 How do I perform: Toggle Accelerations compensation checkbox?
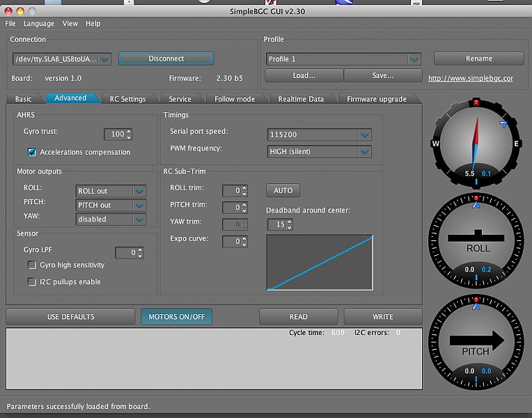pos(32,152)
